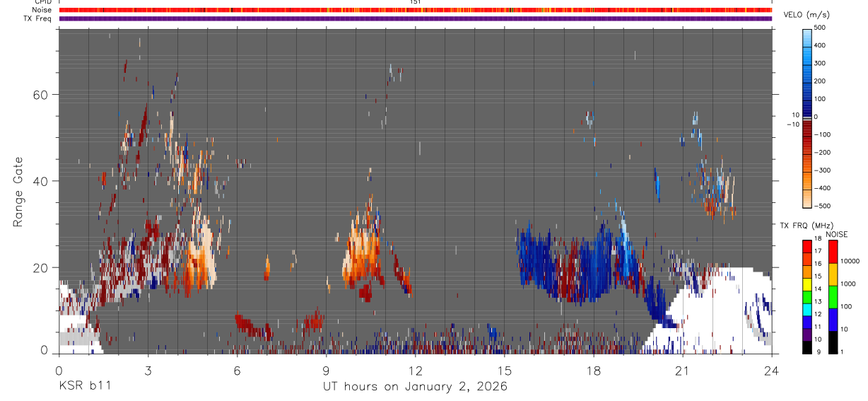Click the NOISE legend label '1000'
The height and width of the screenshot is (401, 868).
[848, 283]
